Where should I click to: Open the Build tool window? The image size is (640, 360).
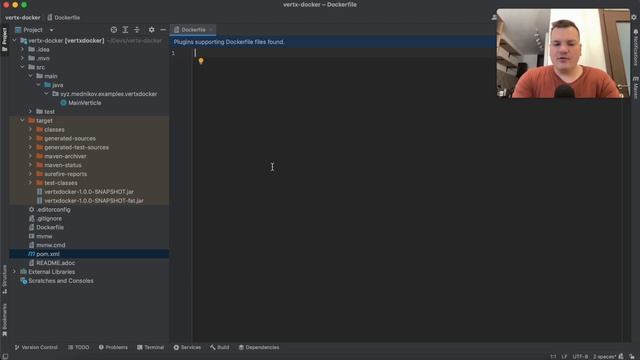(220, 347)
